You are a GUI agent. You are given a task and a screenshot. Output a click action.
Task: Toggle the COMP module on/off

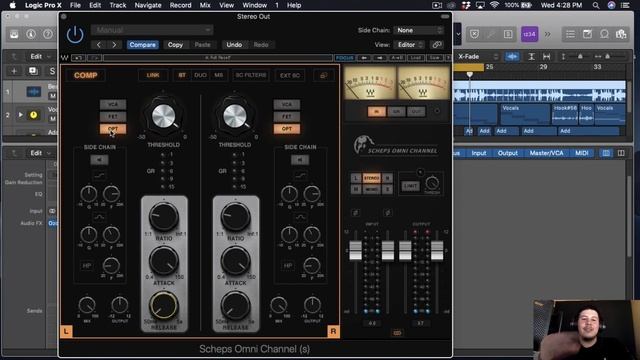click(86, 76)
